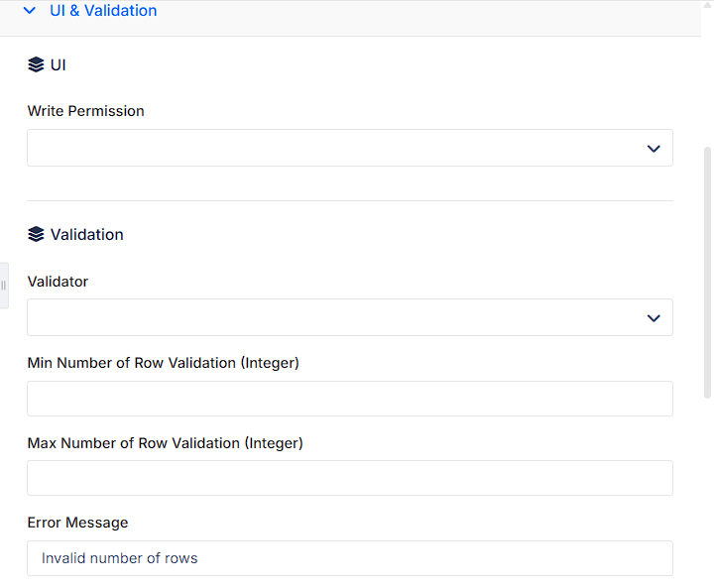
Task: Click the Validator label
Action: [58, 282]
